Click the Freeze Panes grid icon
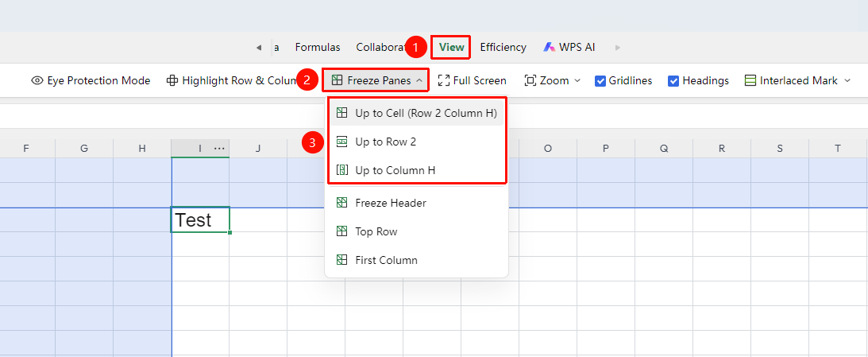The image size is (868, 357). click(337, 80)
